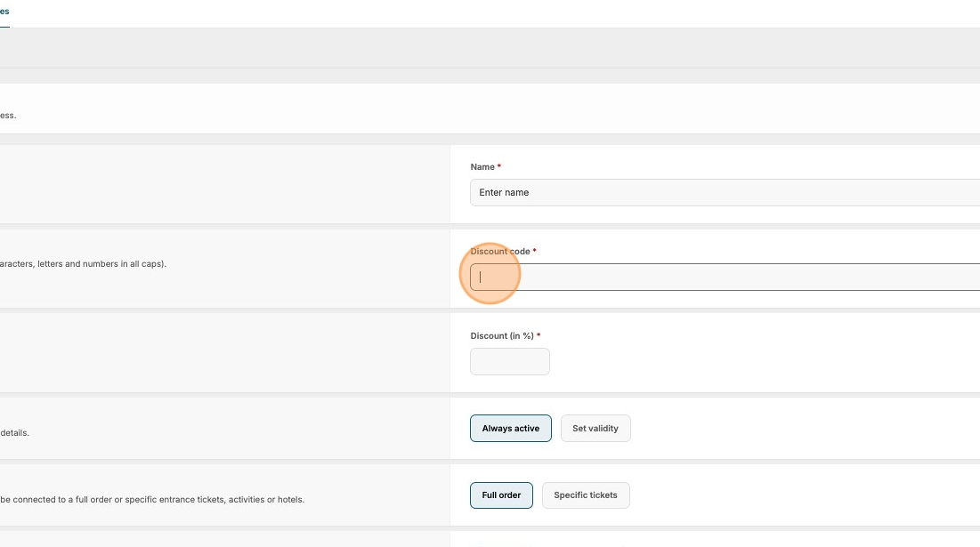Click the Name field label
The width and height of the screenshot is (980, 547).
(482, 167)
